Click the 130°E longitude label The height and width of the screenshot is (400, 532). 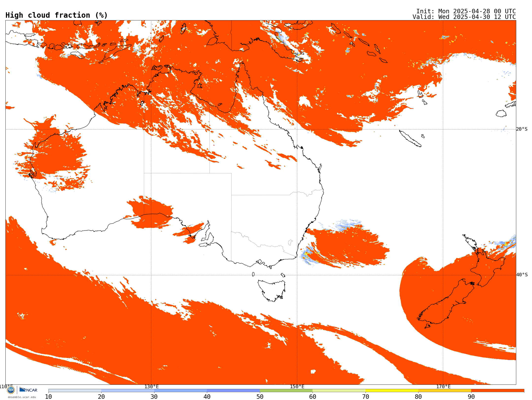(151, 386)
